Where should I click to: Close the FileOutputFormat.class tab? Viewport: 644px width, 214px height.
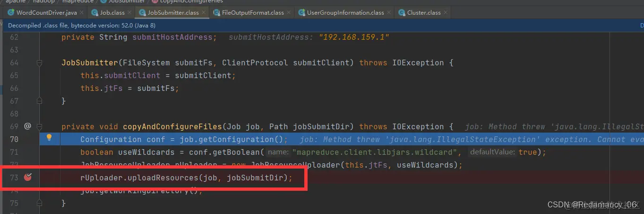pos(288,13)
